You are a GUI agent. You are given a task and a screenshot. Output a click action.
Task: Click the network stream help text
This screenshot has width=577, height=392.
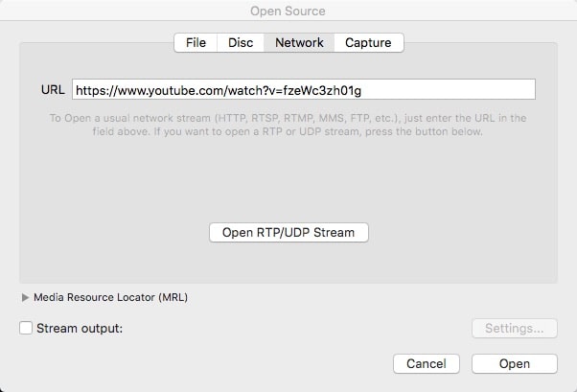[288, 125]
